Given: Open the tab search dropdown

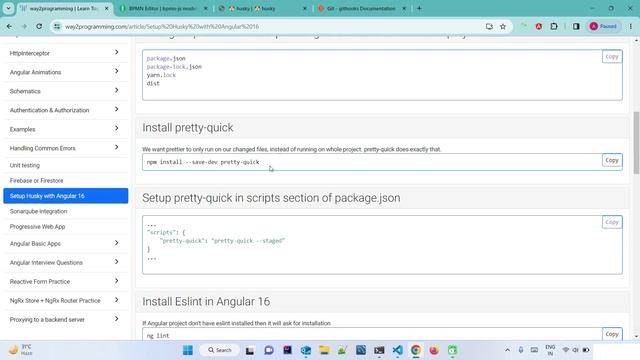Looking at the screenshot, I should tap(8, 8).
